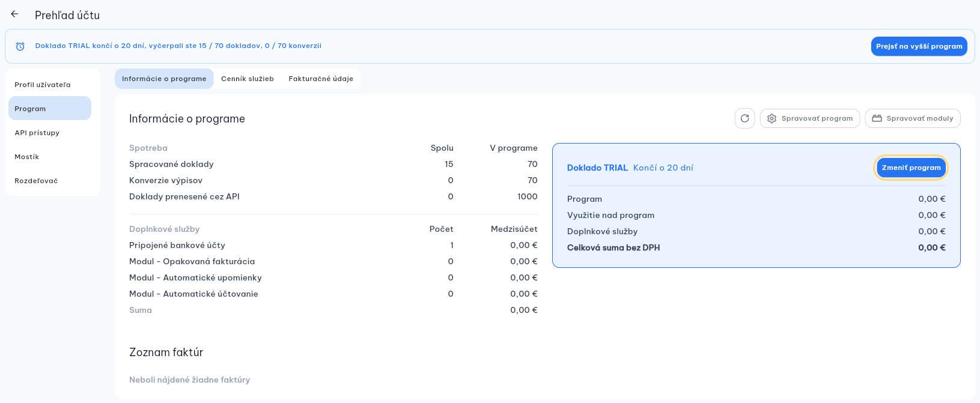Click the Končí o 20 dní text

pos(663,168)
